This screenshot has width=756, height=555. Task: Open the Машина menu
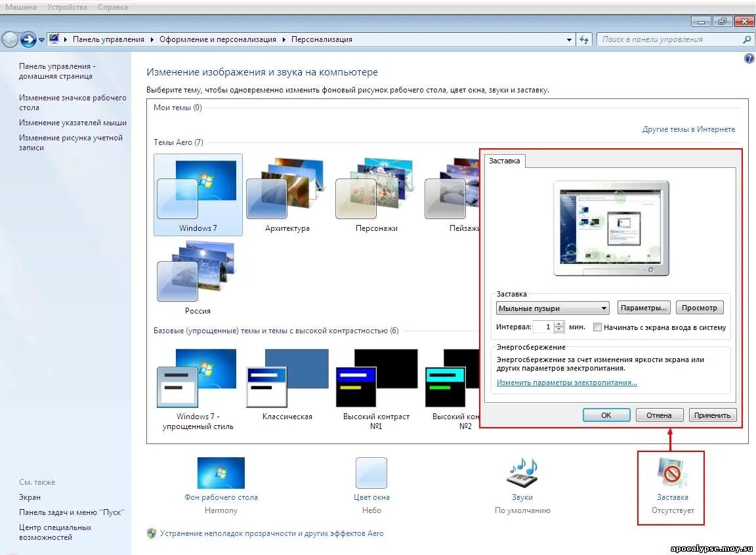click(21, 7)
